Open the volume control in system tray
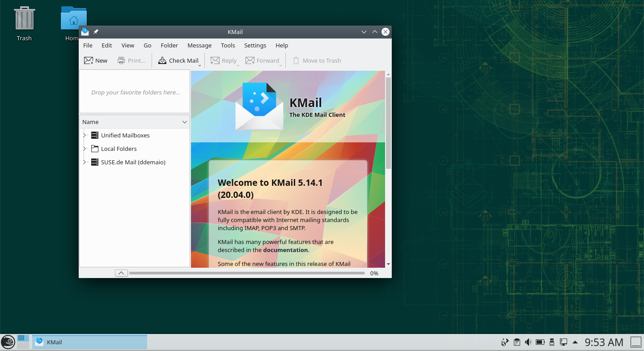Image resolution: width=644 pixels, height=351 pixels. (x=528, y=342)
